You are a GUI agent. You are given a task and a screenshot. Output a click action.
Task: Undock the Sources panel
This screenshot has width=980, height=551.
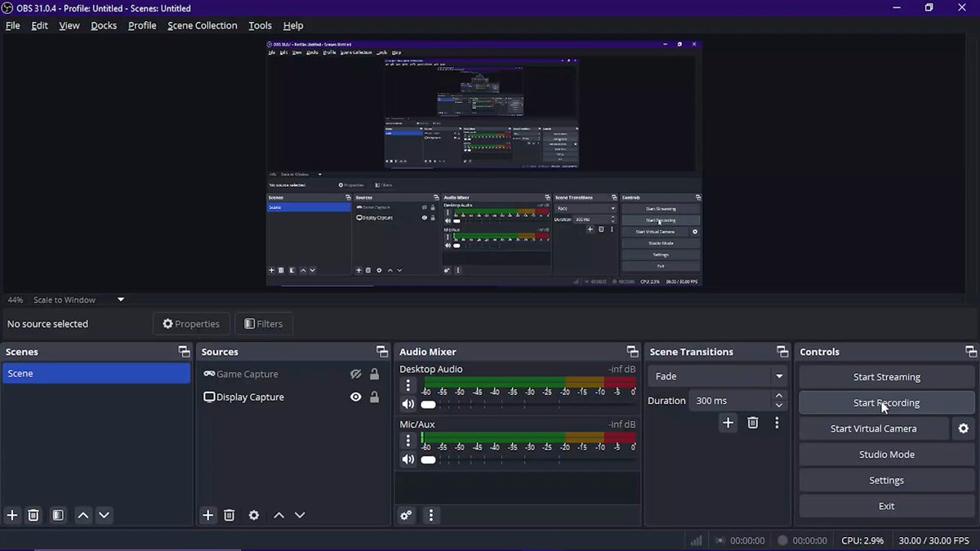pos(381,352)
